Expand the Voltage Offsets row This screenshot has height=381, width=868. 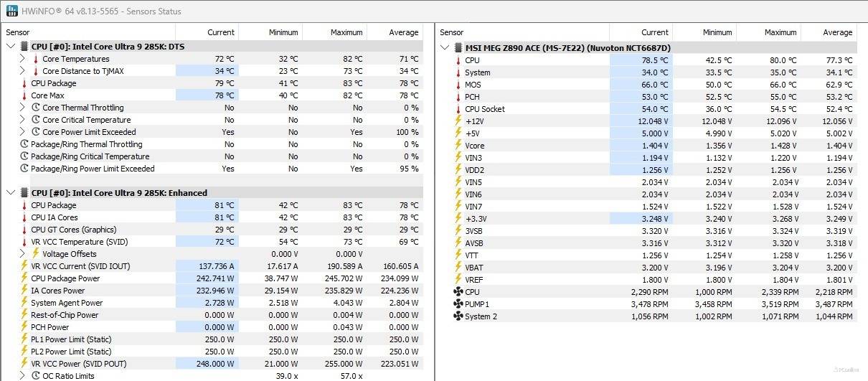pos(23,254)
